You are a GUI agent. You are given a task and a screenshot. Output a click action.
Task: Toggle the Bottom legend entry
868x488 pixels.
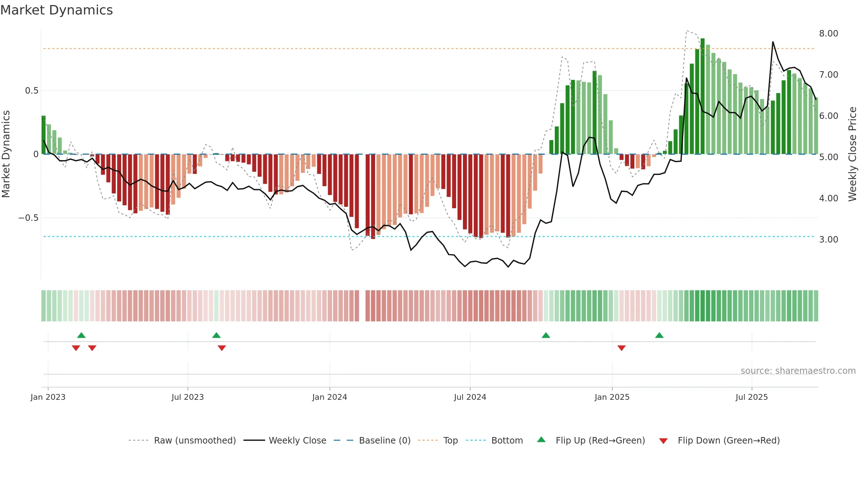(x=494, y=440)
